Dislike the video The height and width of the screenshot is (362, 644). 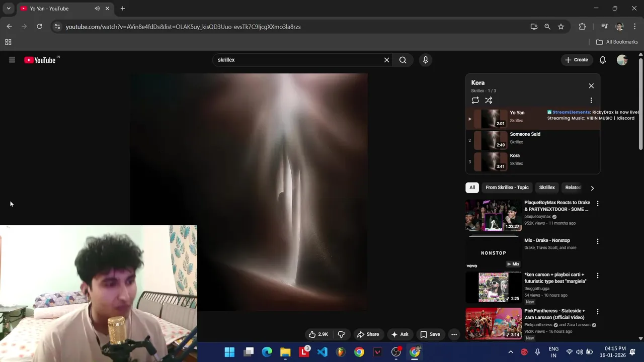coord(341,334)
